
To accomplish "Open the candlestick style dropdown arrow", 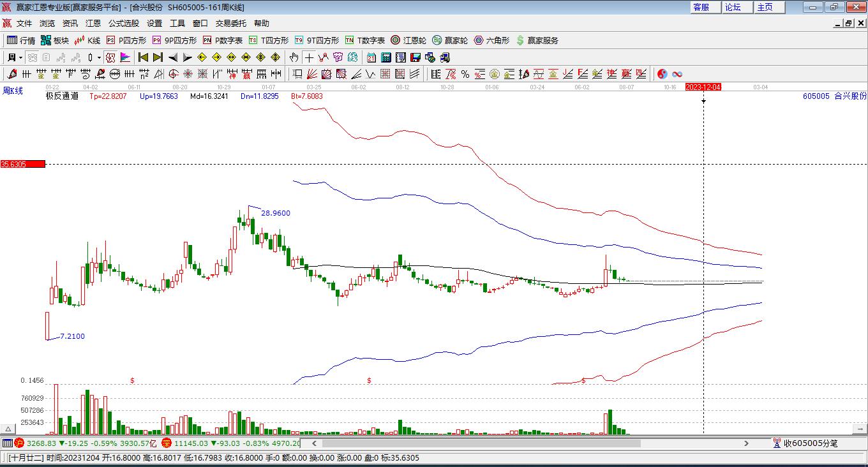I will pyautogui.click(x=99, y=57).
